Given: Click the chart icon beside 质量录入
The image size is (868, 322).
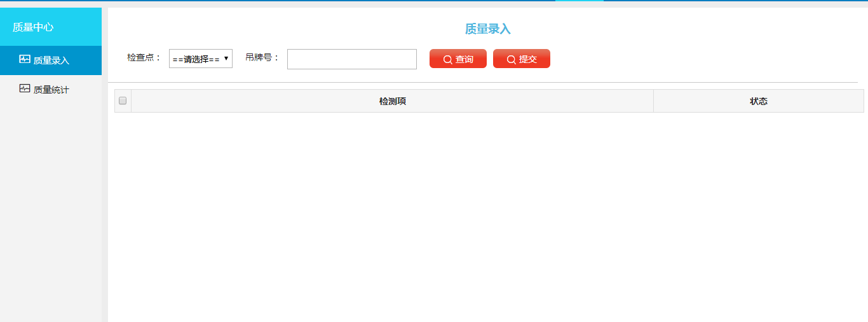Looking at the screenshot, I should coord(25,59).
